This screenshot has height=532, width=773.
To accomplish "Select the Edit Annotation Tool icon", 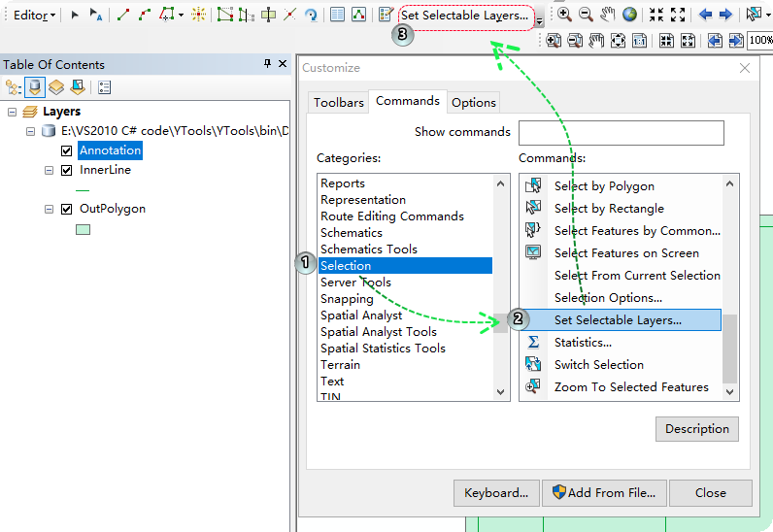I will [95, 15].
